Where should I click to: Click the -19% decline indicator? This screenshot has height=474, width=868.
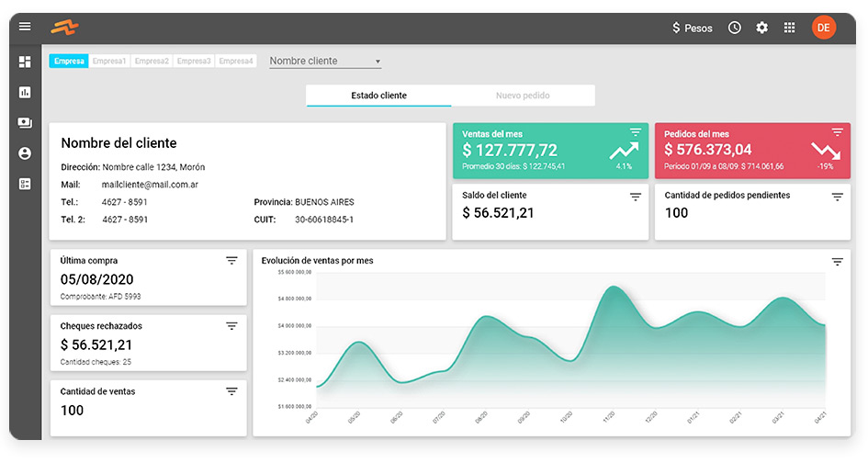click(x=826, y=166)
